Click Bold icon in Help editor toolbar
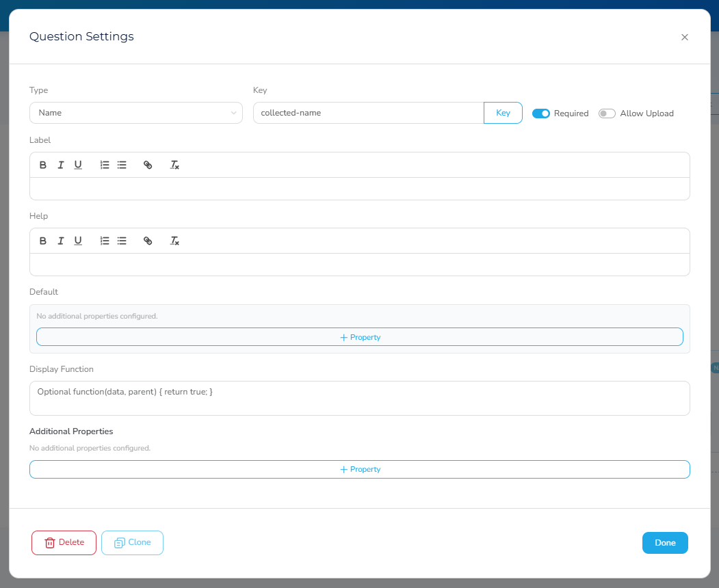This screenshot has width=719, height=588. 42,241
